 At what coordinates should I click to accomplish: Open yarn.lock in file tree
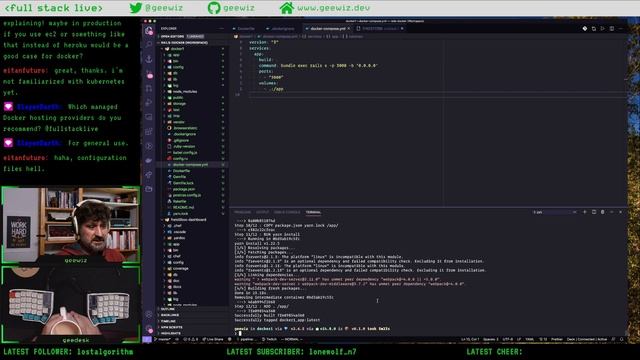(x=192, y=213)
